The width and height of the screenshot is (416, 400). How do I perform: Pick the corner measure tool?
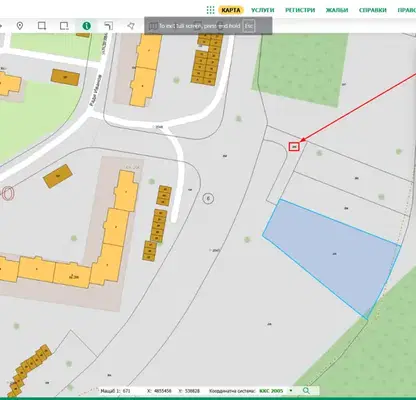(109, 26)
